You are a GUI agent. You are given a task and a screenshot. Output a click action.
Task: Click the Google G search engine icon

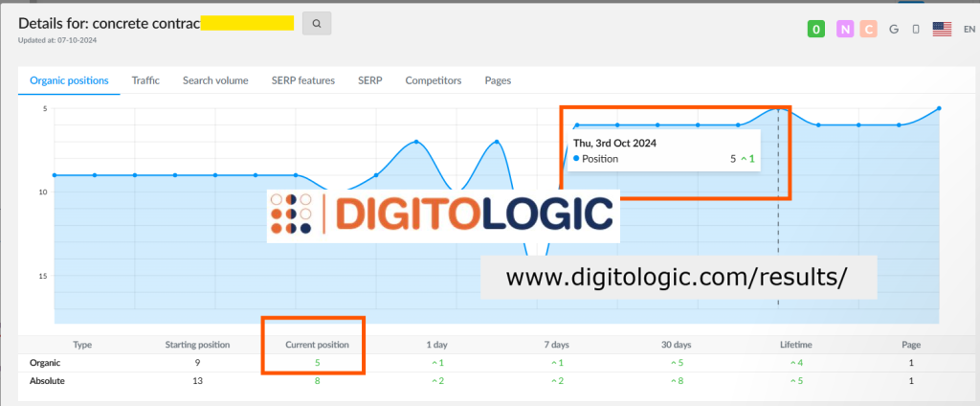click(894, 29)
